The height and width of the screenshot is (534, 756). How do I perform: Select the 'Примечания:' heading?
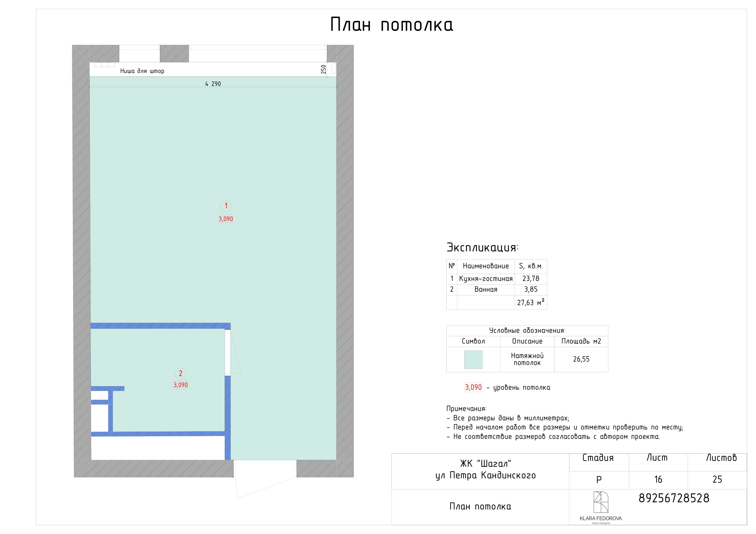point(466,409)
